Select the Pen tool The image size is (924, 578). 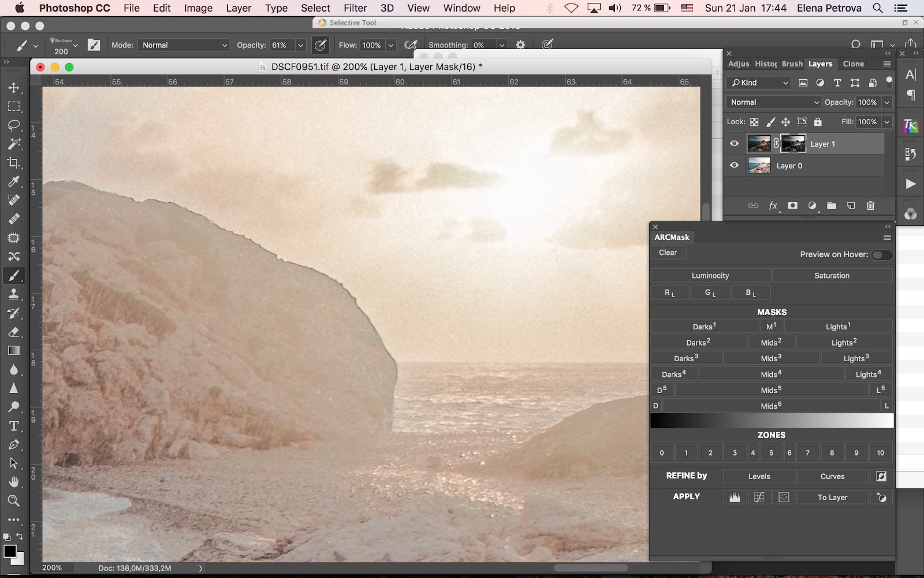click(14, 444)
